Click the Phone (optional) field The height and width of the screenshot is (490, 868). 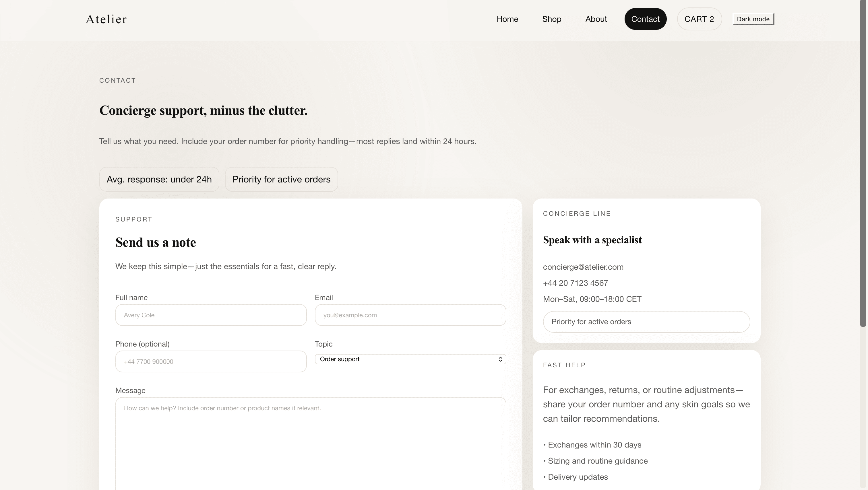coord(211,361)
